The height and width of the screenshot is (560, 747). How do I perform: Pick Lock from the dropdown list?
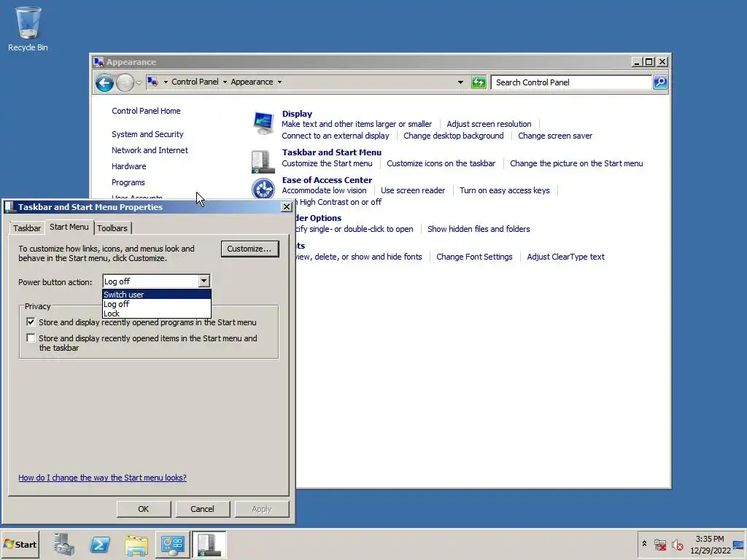pos(157,314)
